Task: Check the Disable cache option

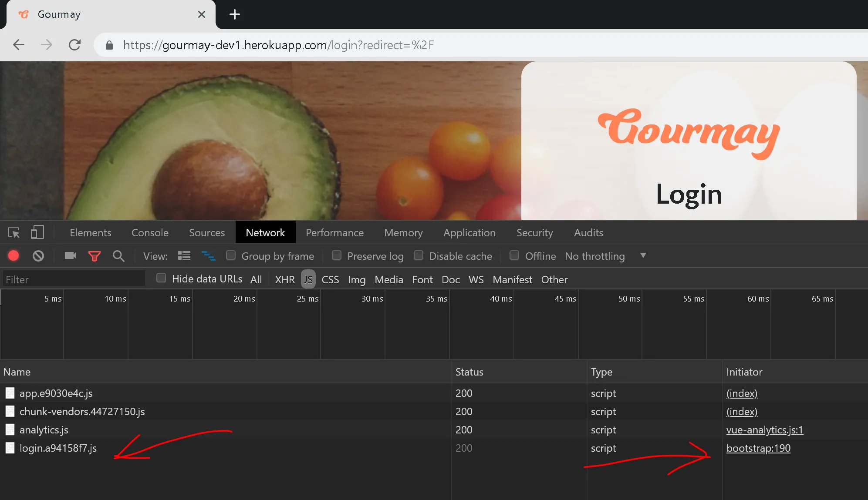Action: (x=419, y=255)
